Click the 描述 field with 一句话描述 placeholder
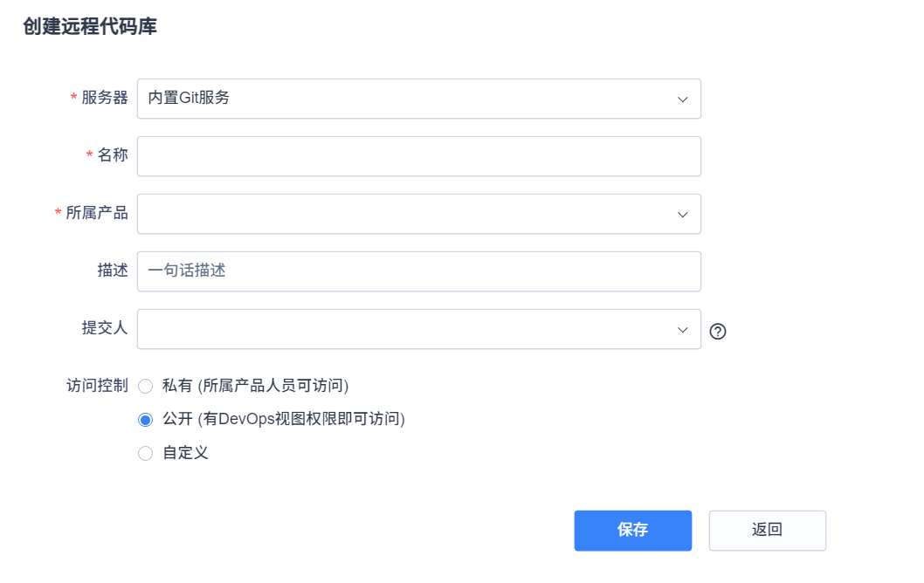Image resolution: width=924 pixels, height=583 pixels. pyautogui.click(x=418, y=271)
